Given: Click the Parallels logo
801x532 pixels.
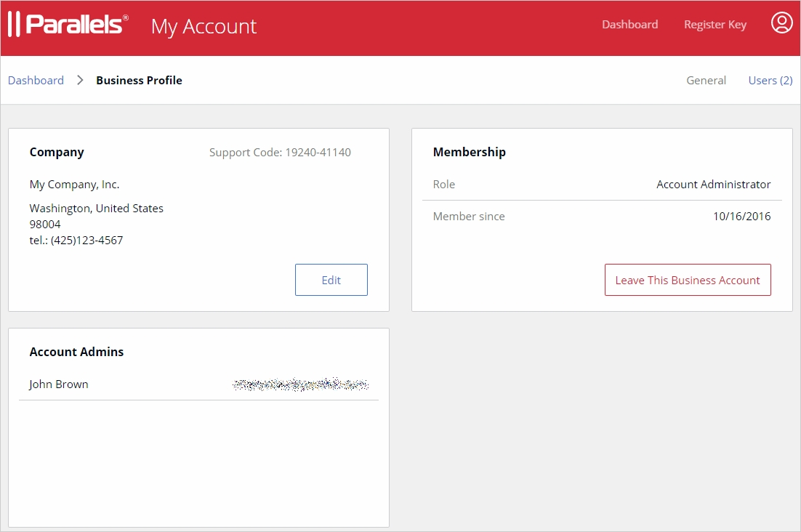Looking at the screenshot, I should click(x=68, y=25).
